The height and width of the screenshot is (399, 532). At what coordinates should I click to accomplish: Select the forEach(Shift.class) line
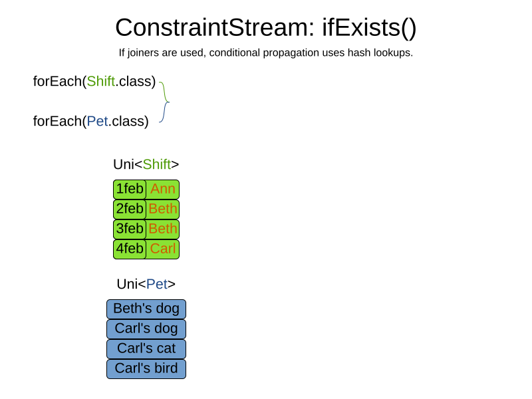(94, 82)
